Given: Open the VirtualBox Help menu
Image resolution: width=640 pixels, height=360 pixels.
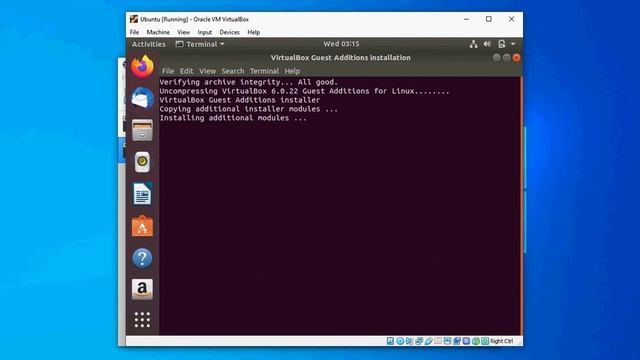Looking at the screenshot, I should click(x=253, y=32).
